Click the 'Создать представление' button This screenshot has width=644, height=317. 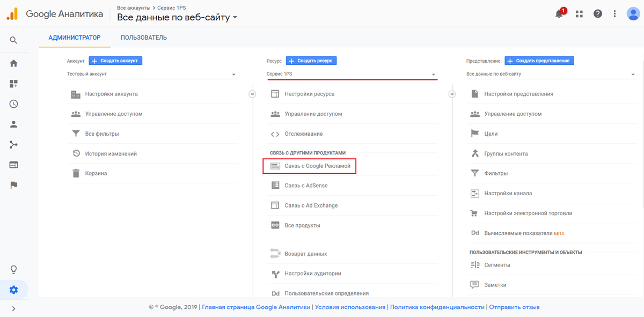click(x=539, y=61)
